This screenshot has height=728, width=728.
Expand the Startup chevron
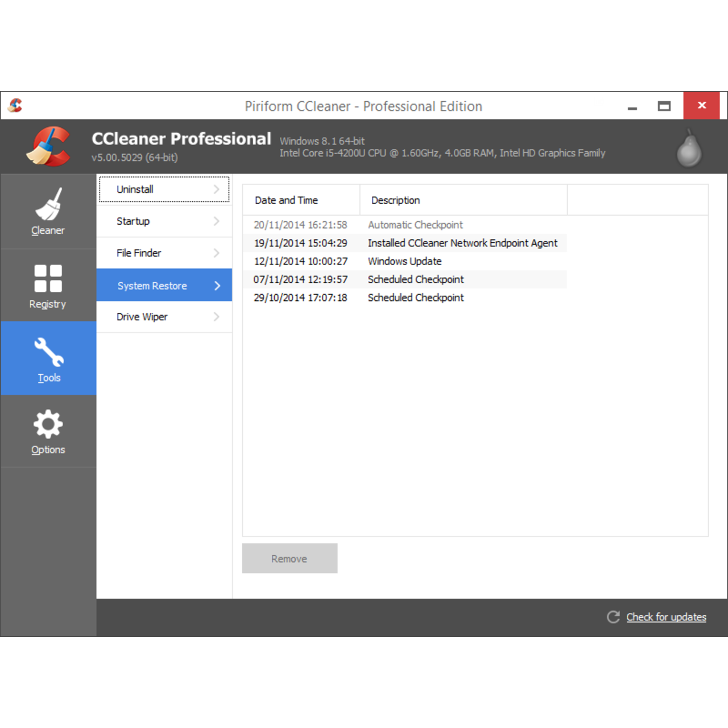pyautogui.click(x=218, y=221)
